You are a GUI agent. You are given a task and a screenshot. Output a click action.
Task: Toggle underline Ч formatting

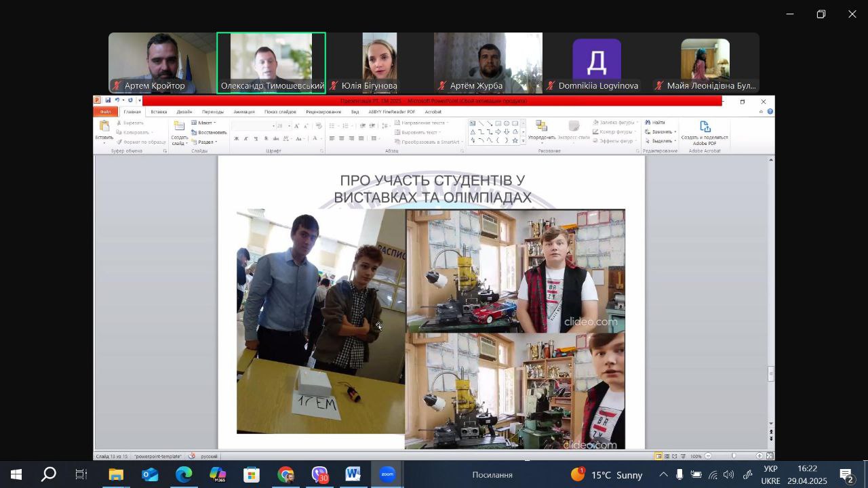tap(256, 138)
